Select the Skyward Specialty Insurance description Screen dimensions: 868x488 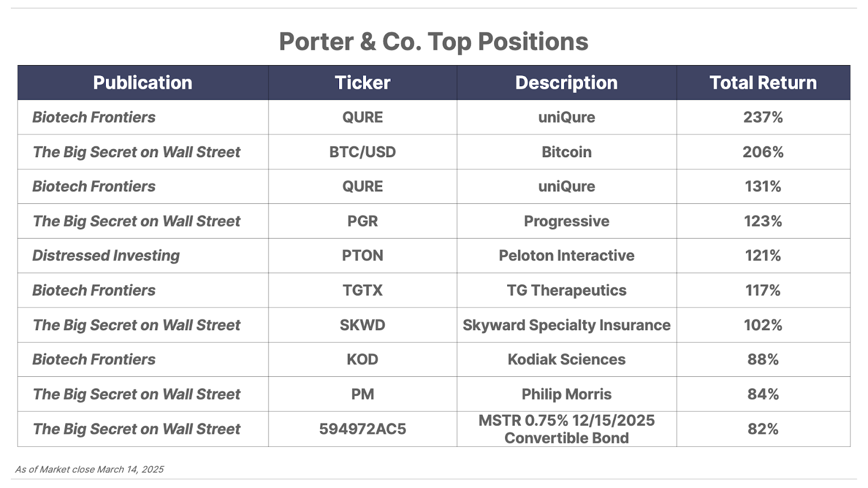pyautogui.click(x=566, y=325)
